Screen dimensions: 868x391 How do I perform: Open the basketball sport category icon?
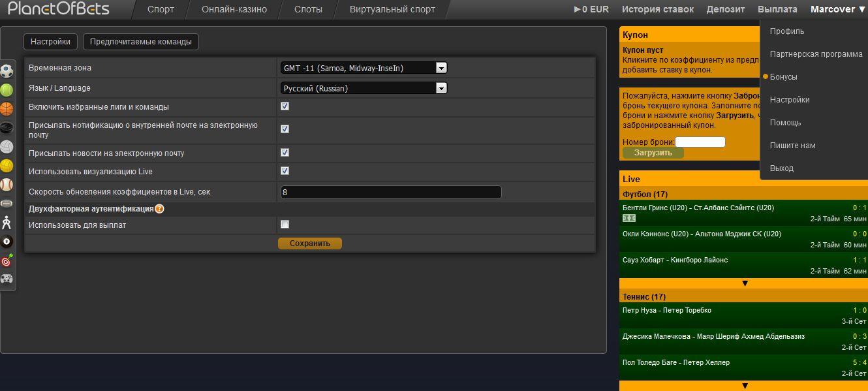7,109
